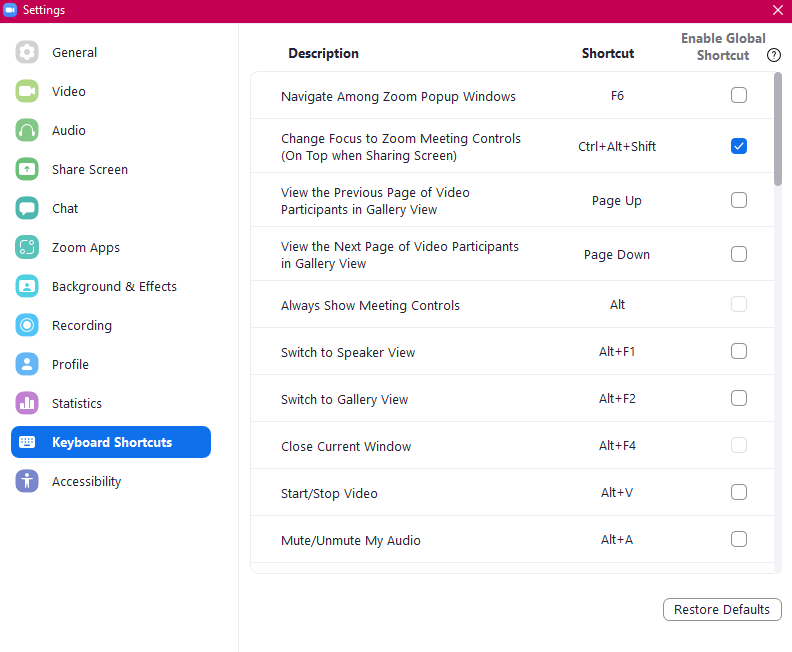Click the Enable Global Shortcut help icon
This screenshot has width=792, height=652.
(x=774, y=55)
